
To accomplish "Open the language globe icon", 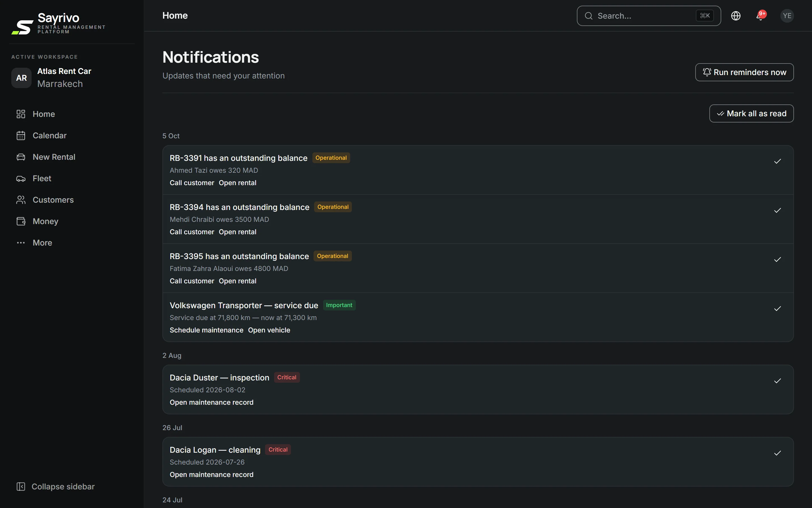I will point(736,16).
